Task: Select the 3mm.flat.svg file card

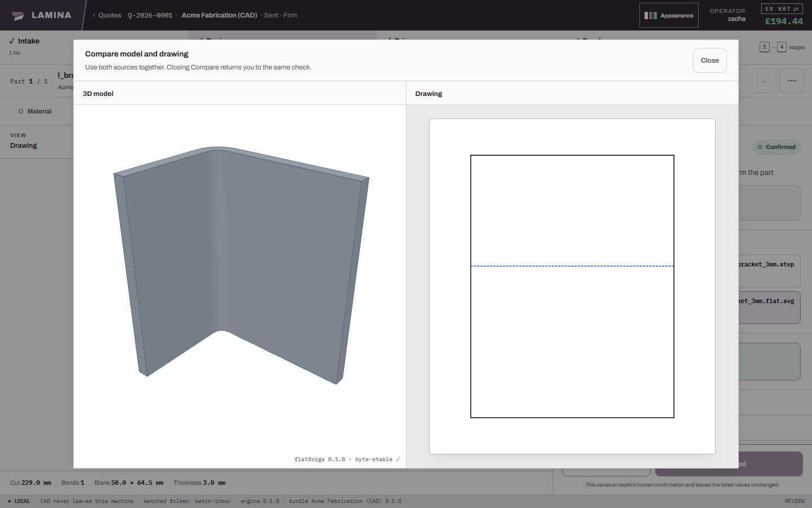Action: click(769, 308)
